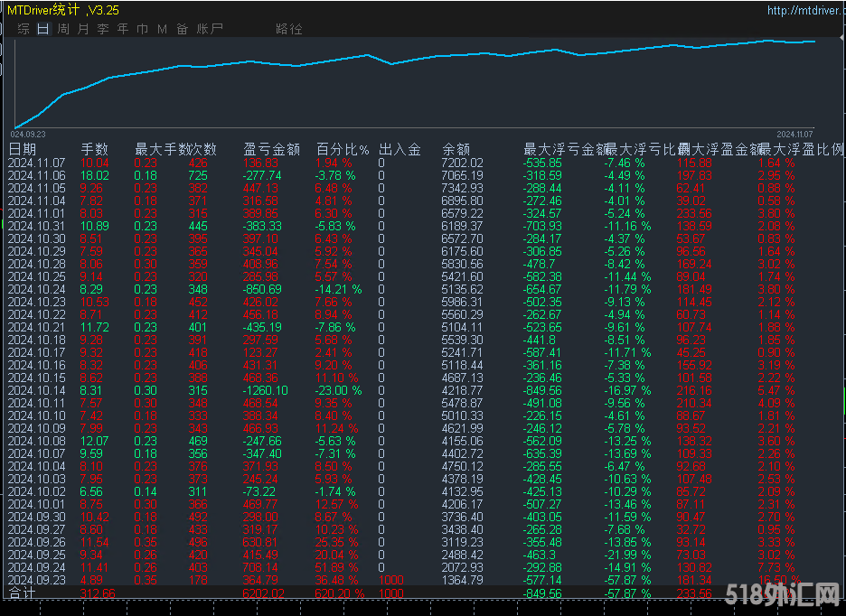Select the 2024.11.07 row date
Image resolution: width=846 pixels, height=616 pixels.
[36, 163]
